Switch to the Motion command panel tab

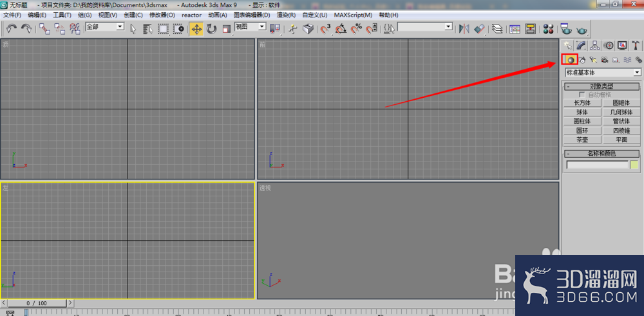(609, 45)
